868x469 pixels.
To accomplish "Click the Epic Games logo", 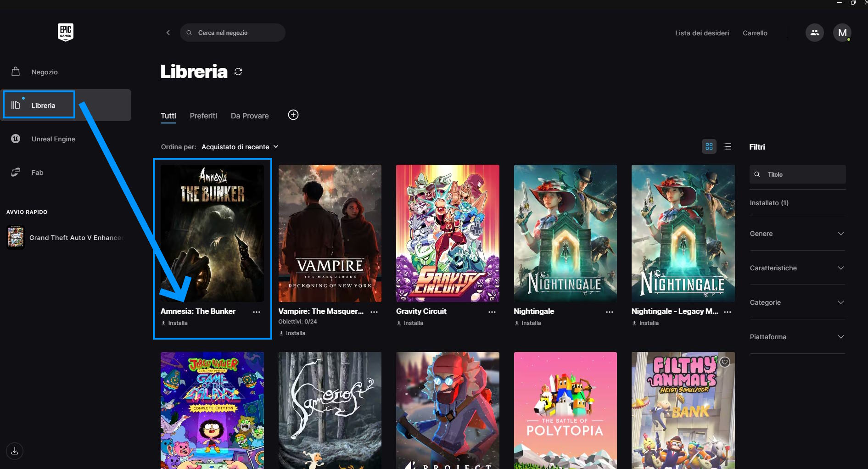I will click(66, 32).
